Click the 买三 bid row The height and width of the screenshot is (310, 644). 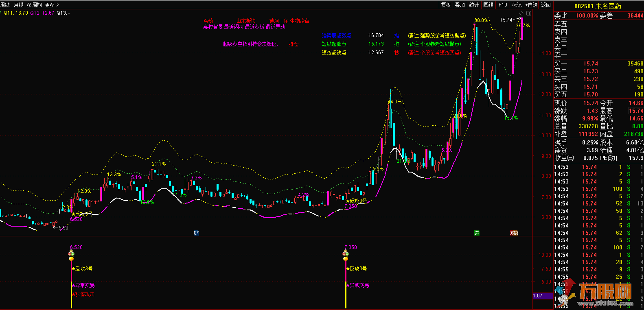click(x=599, y=79)
